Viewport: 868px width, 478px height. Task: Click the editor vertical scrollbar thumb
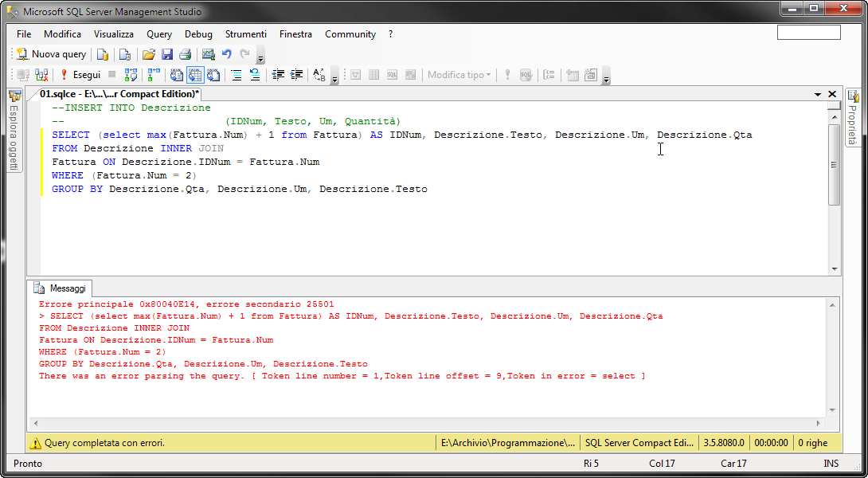(835, 164)
